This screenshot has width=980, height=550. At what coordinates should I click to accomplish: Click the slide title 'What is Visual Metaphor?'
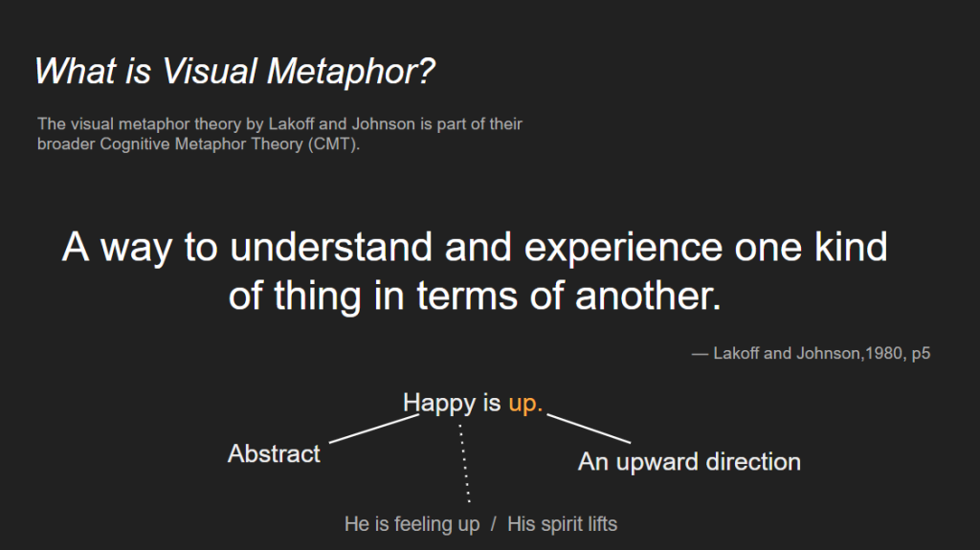(234, 72)
